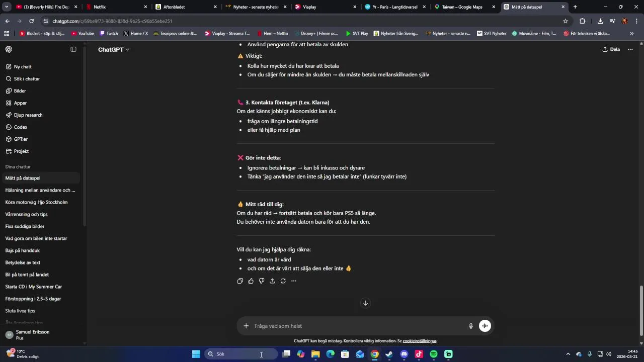Switch to the Netflix tab
Viewport: 644px width, 362px height.
(116, 7)
